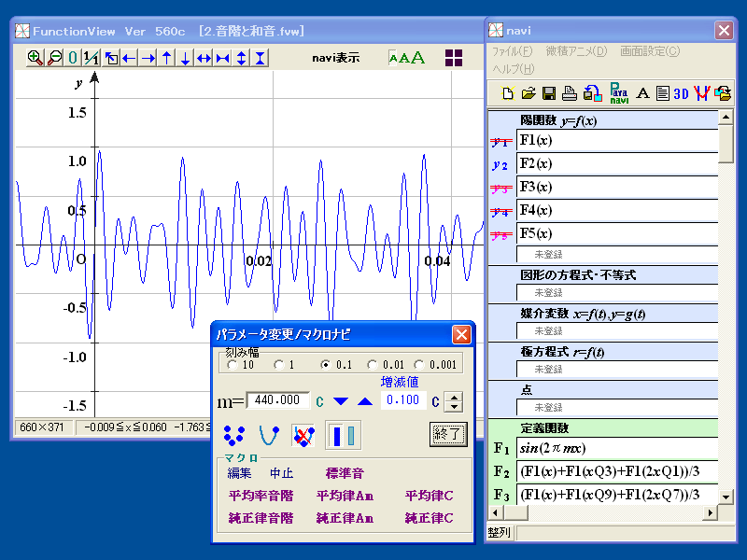Open Para navi icon
Viewport: 747px width, 560px height.
(x=619, y=93)
